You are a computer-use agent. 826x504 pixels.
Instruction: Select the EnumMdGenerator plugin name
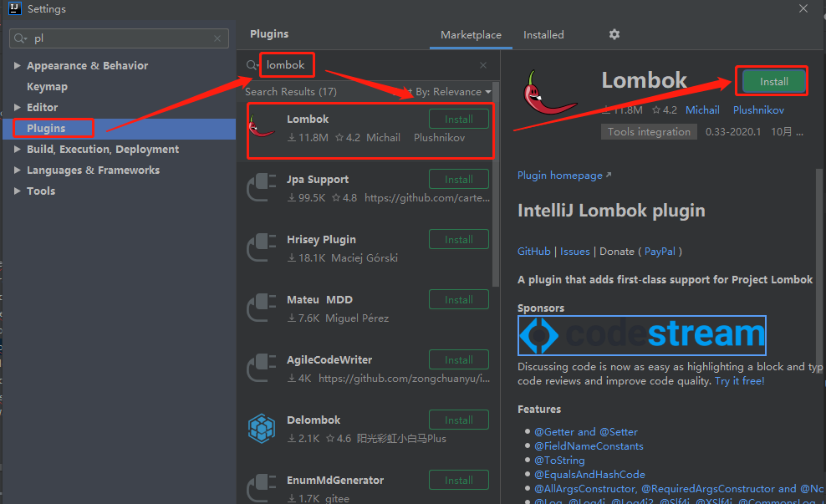(335, 481)
